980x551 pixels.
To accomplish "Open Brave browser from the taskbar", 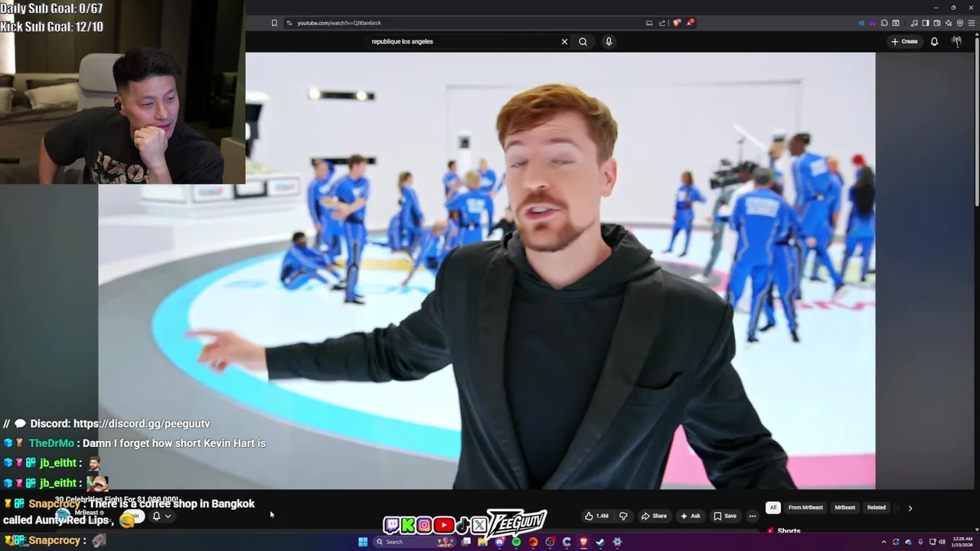I will (x=583, y=542).
